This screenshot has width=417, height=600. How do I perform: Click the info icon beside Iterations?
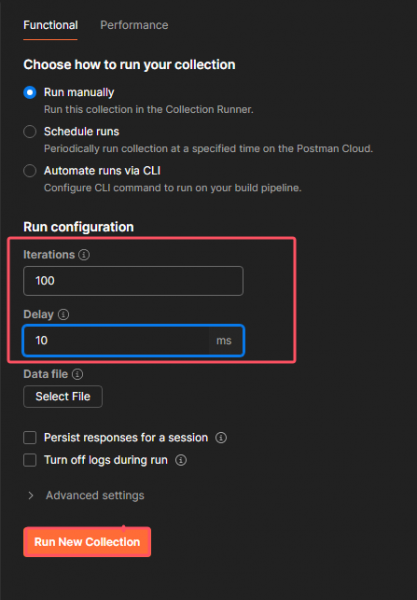(x=84, y=254)
